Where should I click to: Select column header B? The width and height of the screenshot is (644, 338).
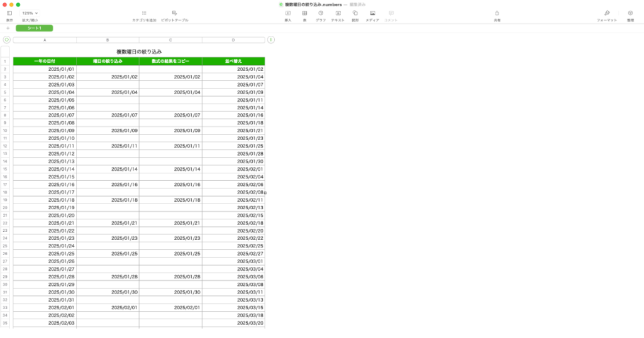click(x=108, y=40)
